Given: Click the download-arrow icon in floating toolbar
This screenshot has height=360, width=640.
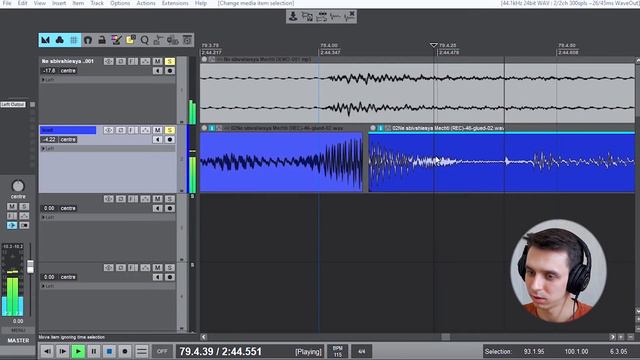Looking at the screenshot, I should (x=293, y=16).
